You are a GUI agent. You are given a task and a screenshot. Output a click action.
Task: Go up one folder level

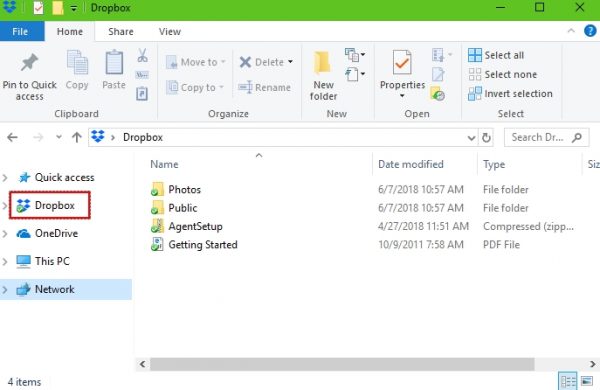(77, 137)
